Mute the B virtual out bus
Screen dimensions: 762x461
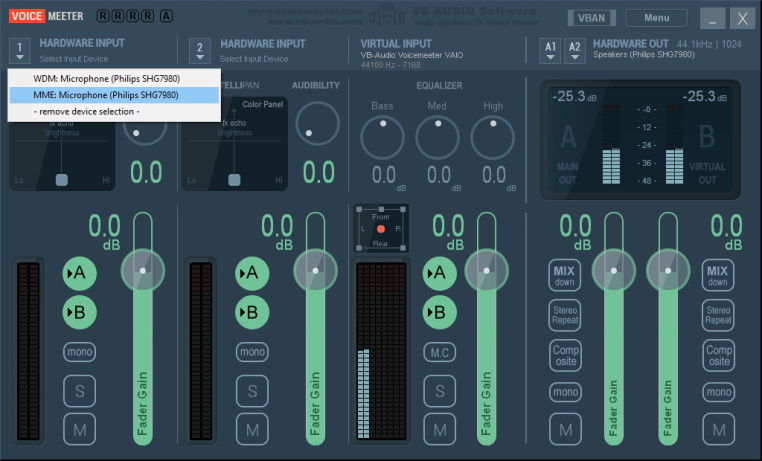pyautogui.click(x=718, y=429)
